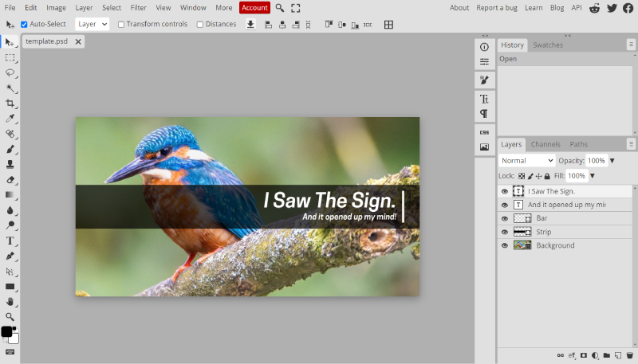Hide the Background layer
This screenshot has width=638, height=364.
505,245
